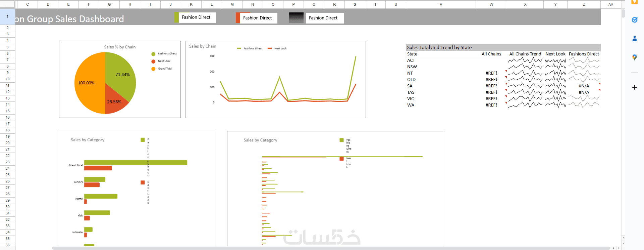Screen dimensions: 644x250
Task: Click the 'Sales % by Chain' pie chart title
Action: tap(120, 47)
